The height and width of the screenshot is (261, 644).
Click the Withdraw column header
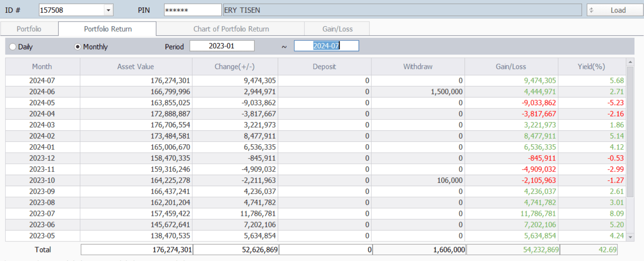pyautogui.click(x=418, y=67)
